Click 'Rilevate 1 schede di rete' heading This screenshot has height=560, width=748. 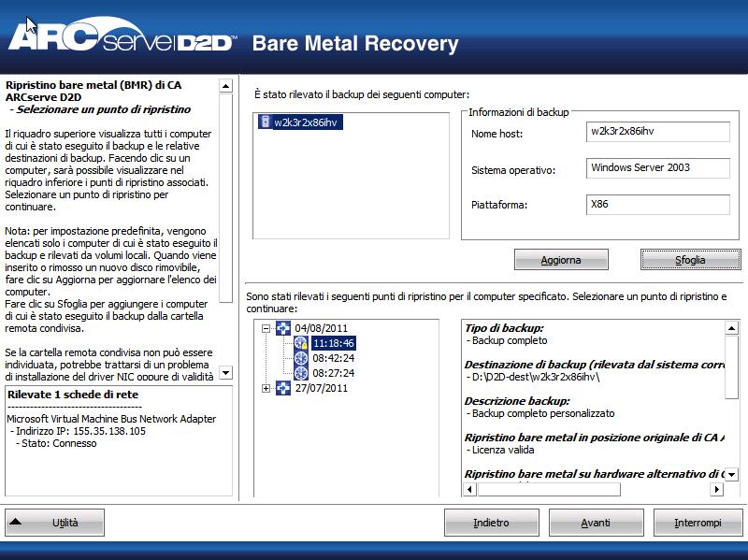(x=73, y=395)
